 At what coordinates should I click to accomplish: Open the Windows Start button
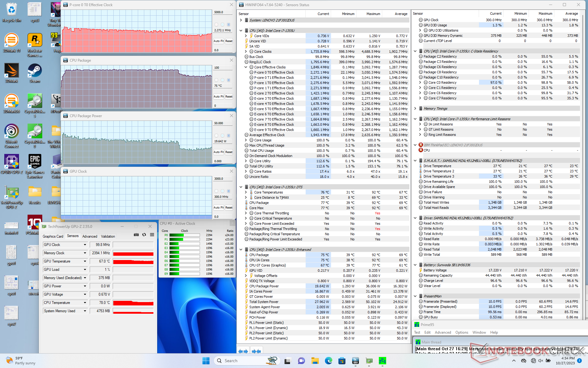[206, 361]
